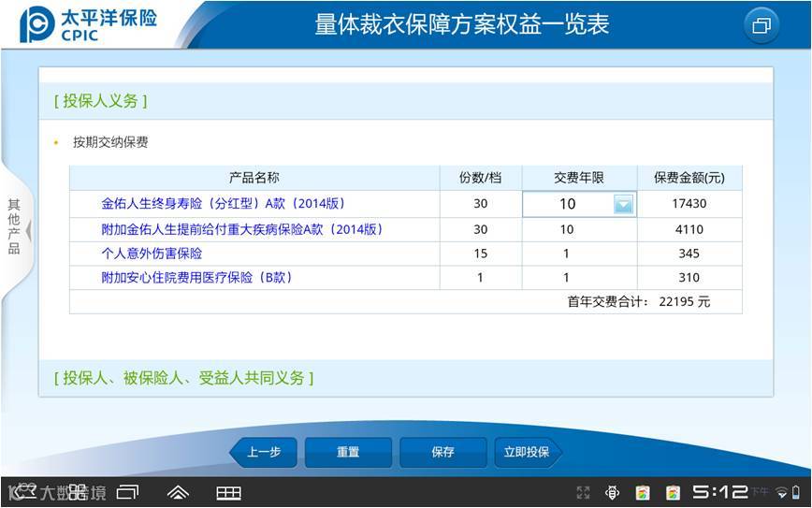Click the 交费年限 column header
Screen dimensions: 812x508
click(579, 178)
